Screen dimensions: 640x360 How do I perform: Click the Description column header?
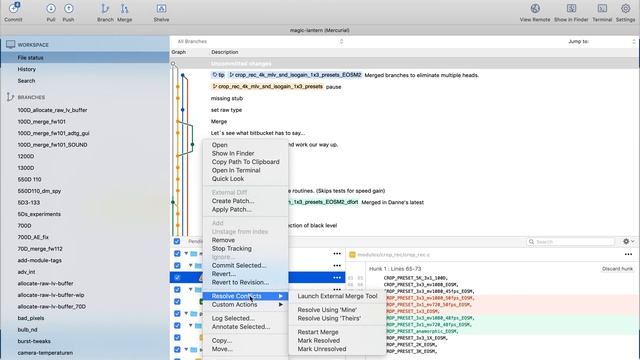[x=224, y=52]
